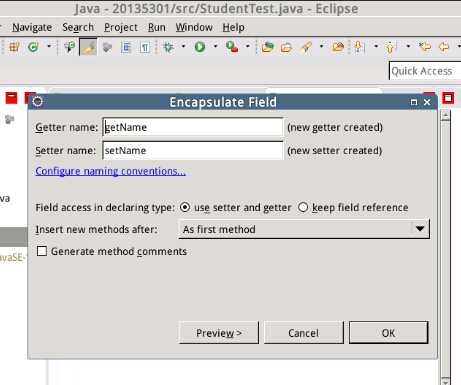Open the Search menu

tap(78, 27)
